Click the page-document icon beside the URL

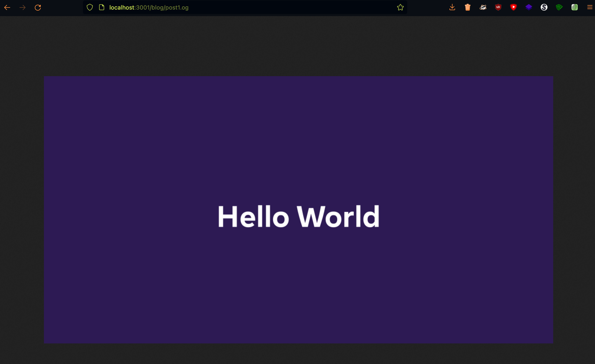coord(101,7)
